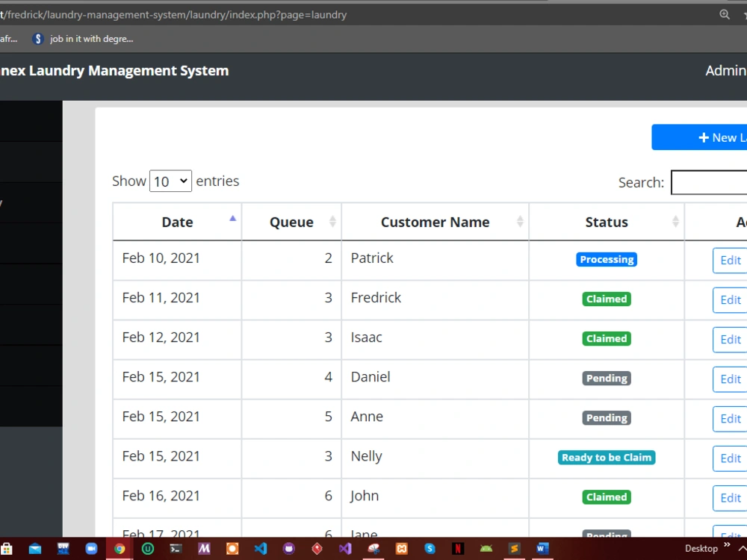Edit Isaac's laundry record

coord(731,340)
